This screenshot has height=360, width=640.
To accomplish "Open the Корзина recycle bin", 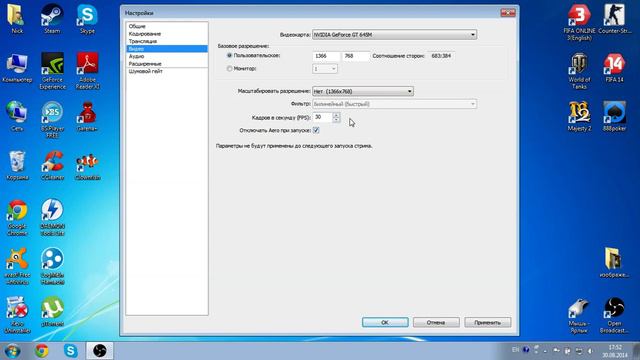I will pyautogui.click(x=17, y=165).
